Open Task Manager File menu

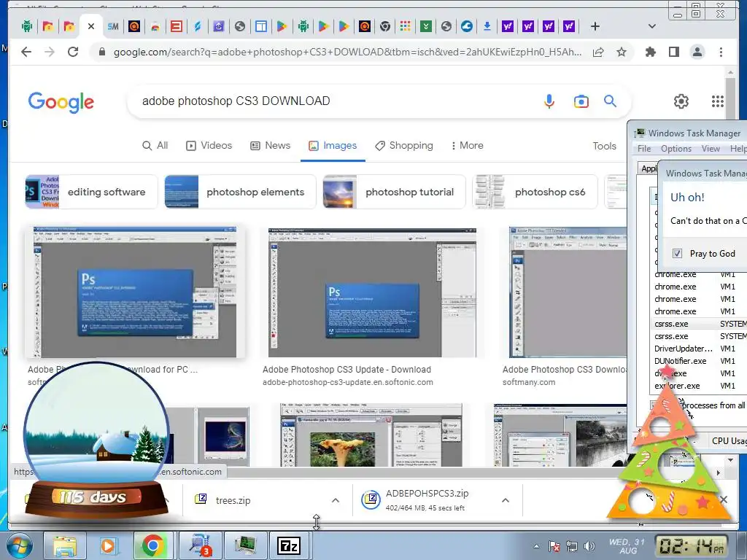(x=644, y=149)
